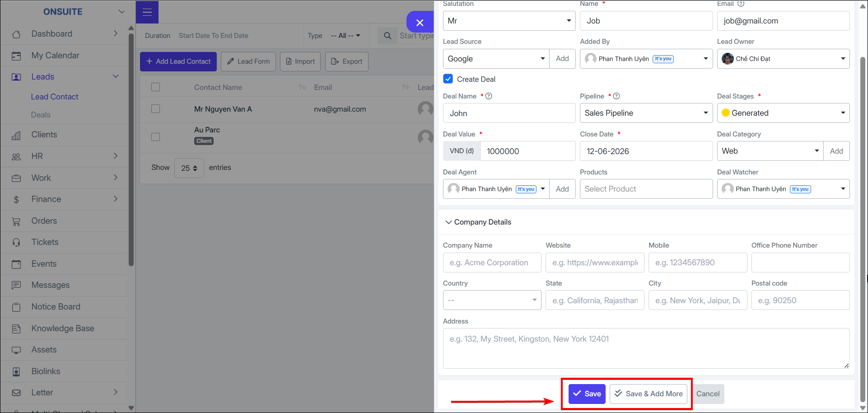Open Messages chat icon
Screen dimensions: 868x413
pos(16,286)
